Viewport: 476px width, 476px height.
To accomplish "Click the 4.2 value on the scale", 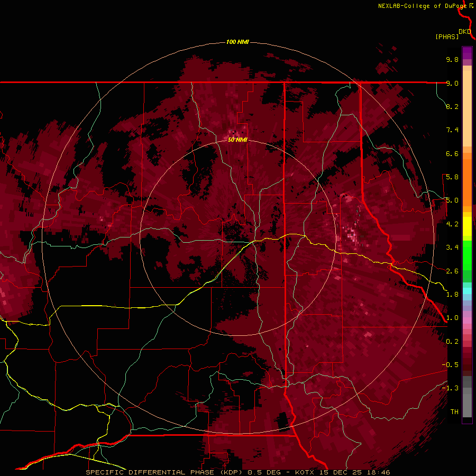I will [x=452, y=224].
